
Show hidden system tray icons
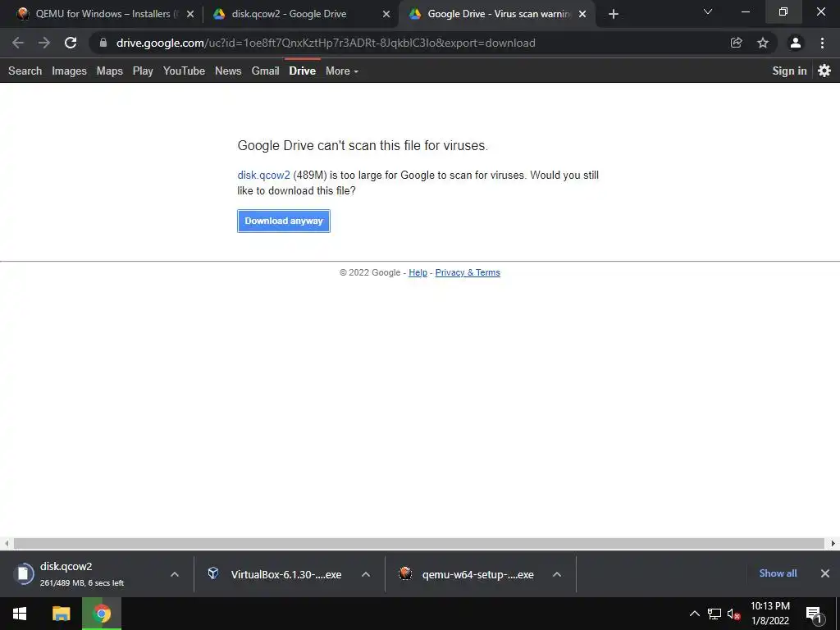click(694, 614)
